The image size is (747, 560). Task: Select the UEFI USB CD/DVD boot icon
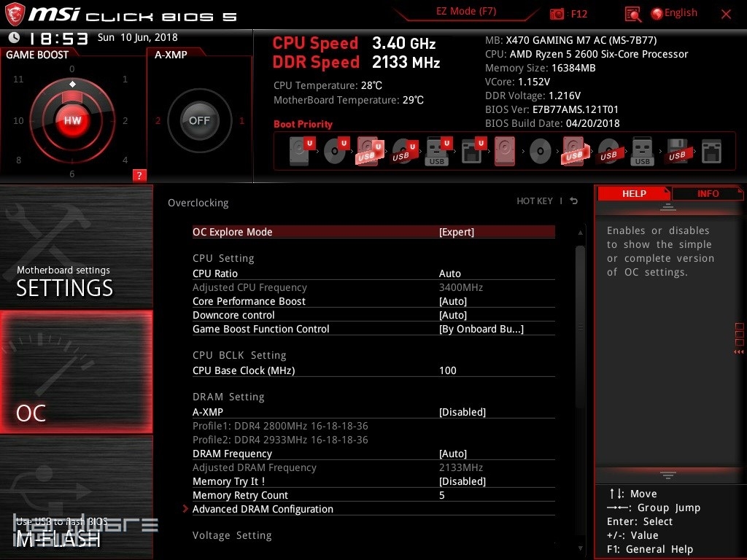[404, 151]
